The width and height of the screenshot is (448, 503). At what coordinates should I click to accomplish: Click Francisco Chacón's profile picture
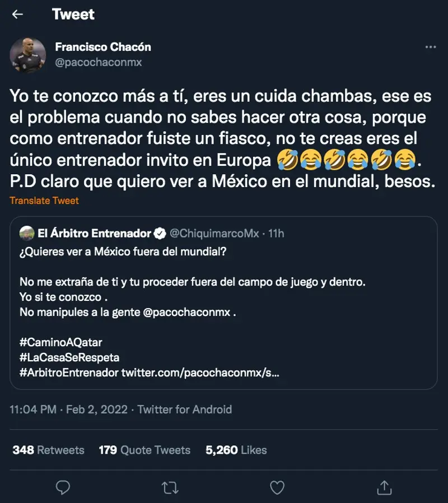coord(28,55)
